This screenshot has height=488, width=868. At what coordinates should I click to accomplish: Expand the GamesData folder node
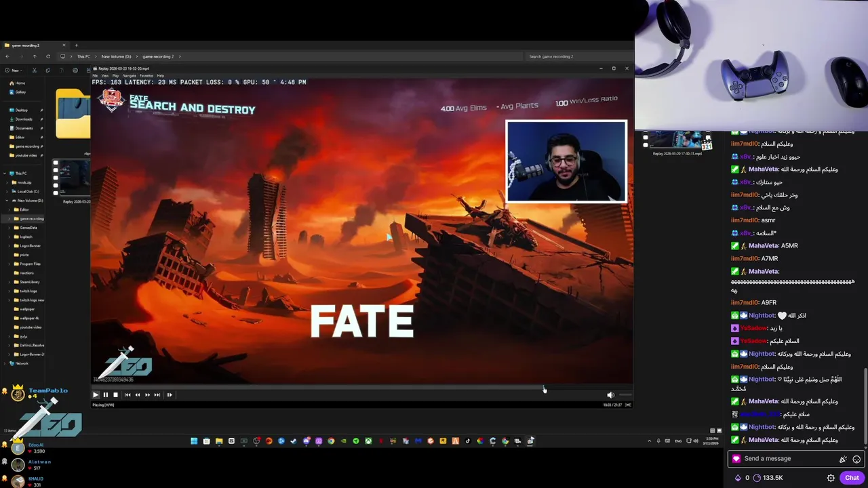[9, 228]
